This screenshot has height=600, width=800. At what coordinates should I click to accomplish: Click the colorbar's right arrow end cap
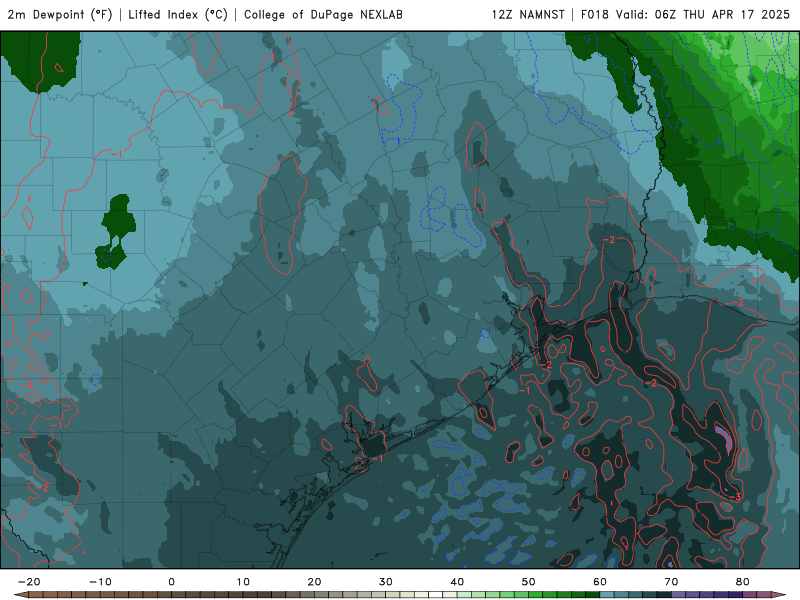point(779,595)
